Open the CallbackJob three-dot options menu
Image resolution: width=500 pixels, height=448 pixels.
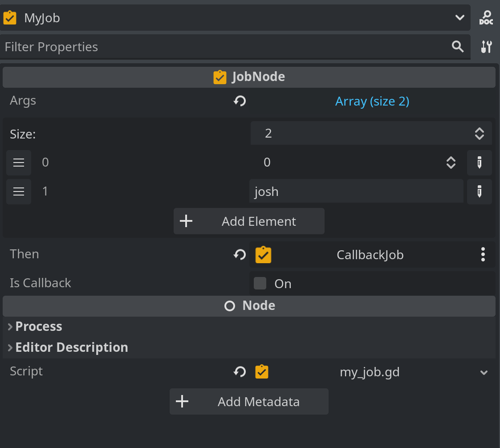click(483, 255)
